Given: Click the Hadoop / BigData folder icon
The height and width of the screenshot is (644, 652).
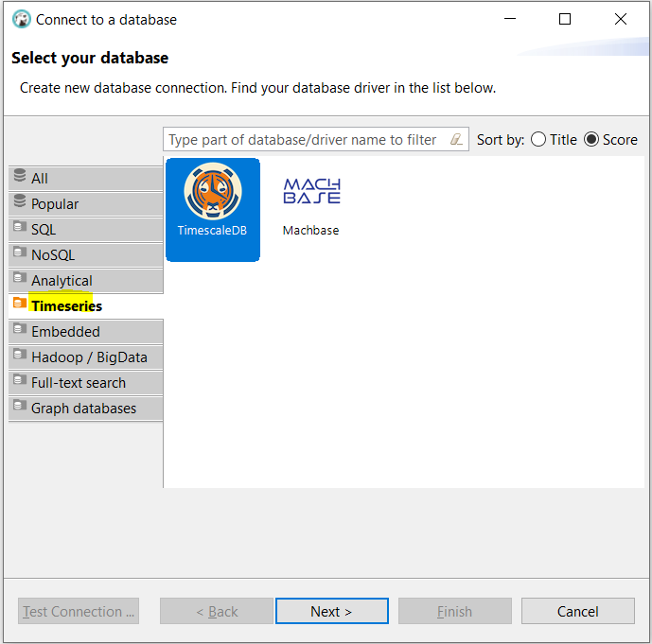Looking at the screenshot, I should coord(20,355).
